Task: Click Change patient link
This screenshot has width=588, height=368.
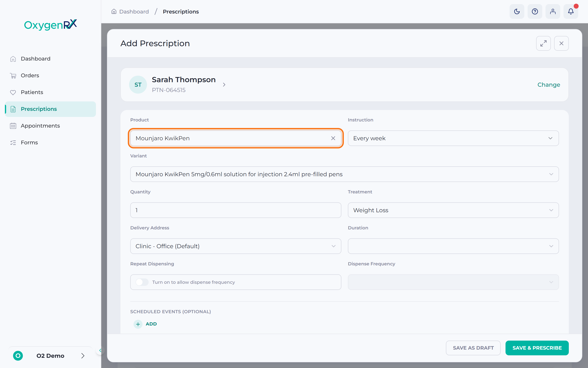Action: (549, 85)
